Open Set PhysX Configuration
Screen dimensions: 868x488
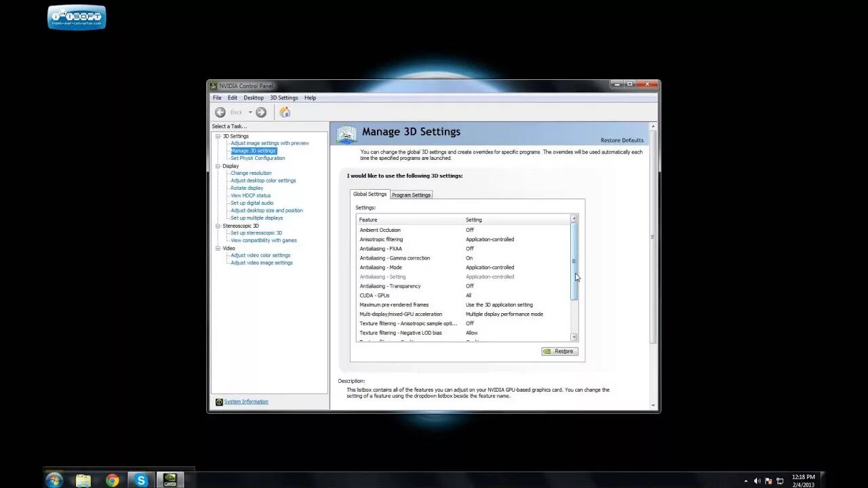[258, 158]
